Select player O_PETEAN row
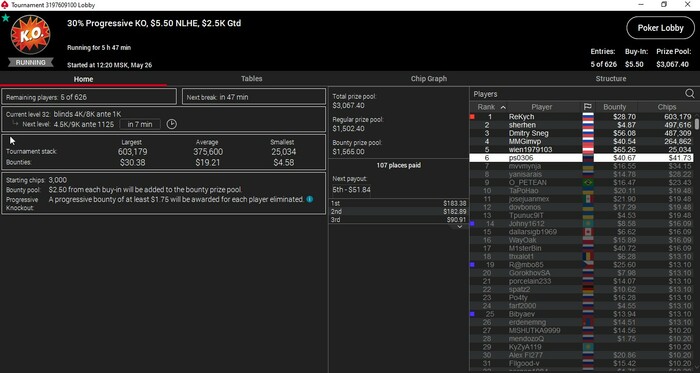This screenshot has height=373, width=700. click(x=582, y=182)
